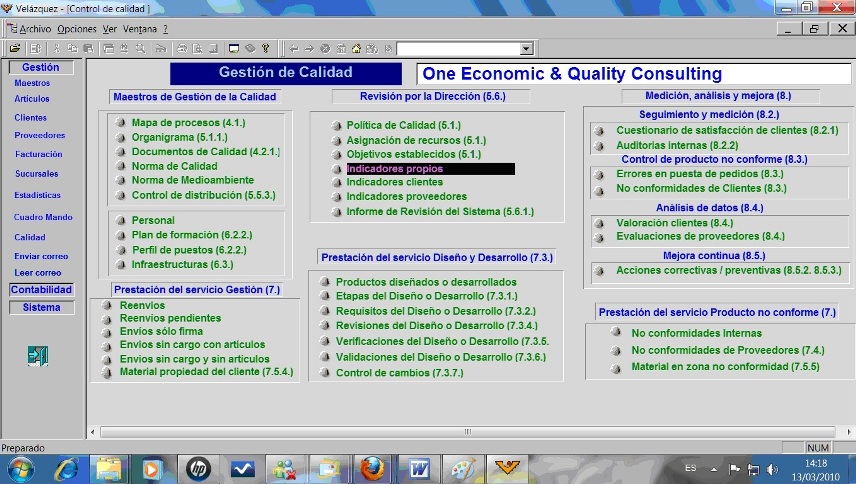
Task: Expand the toolbar combo box dropdown arrow
Action: [x=526, y=49]
